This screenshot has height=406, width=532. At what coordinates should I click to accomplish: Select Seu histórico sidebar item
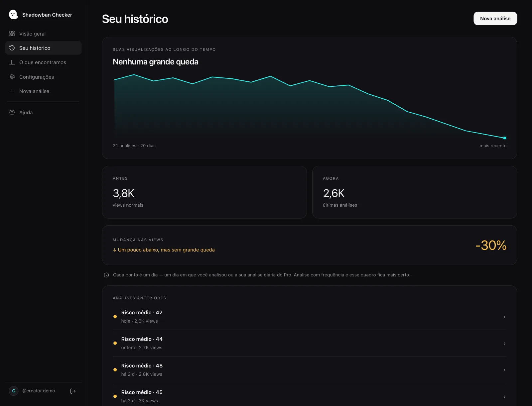(43, 48)
